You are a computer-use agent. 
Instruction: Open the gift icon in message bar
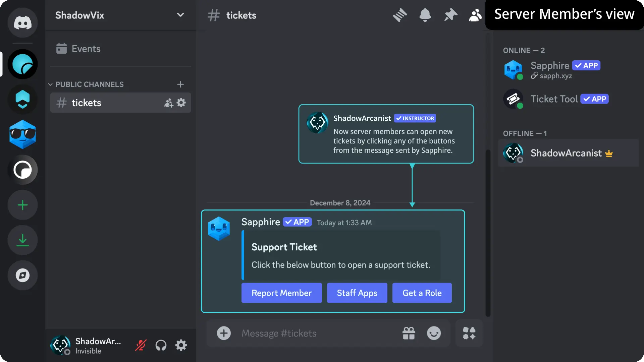[409, 333]
